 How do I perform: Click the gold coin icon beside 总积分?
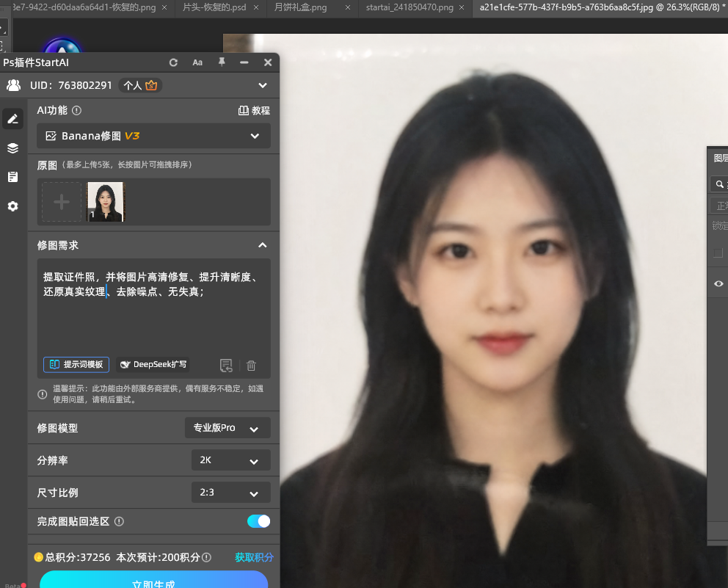click(39, 557)
